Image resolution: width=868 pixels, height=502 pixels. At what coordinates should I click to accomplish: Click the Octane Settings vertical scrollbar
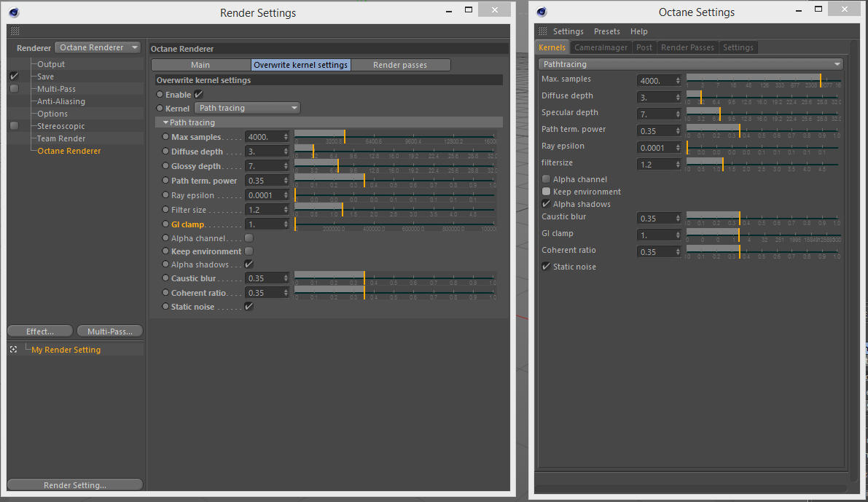coord(853,262)
